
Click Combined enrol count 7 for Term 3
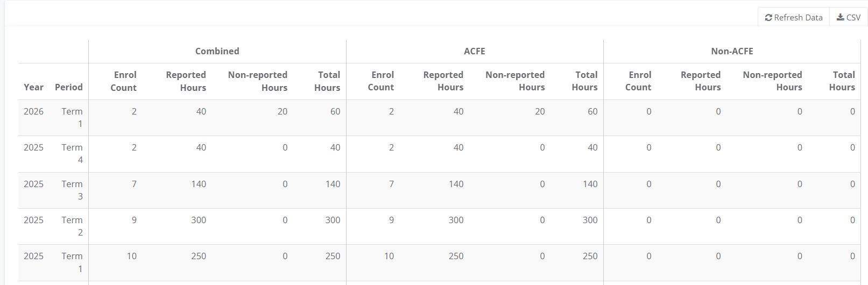(x=134, y=184)
